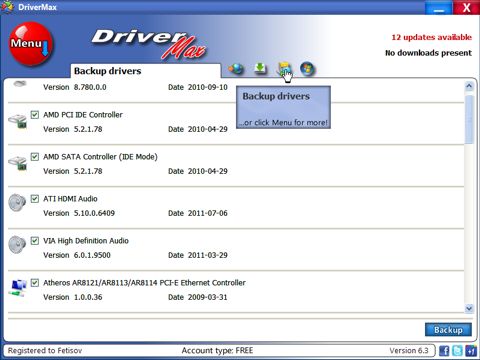Toggle the VIA High Definition Audio checkbox

pyautogui.click(x=35, y=241)
